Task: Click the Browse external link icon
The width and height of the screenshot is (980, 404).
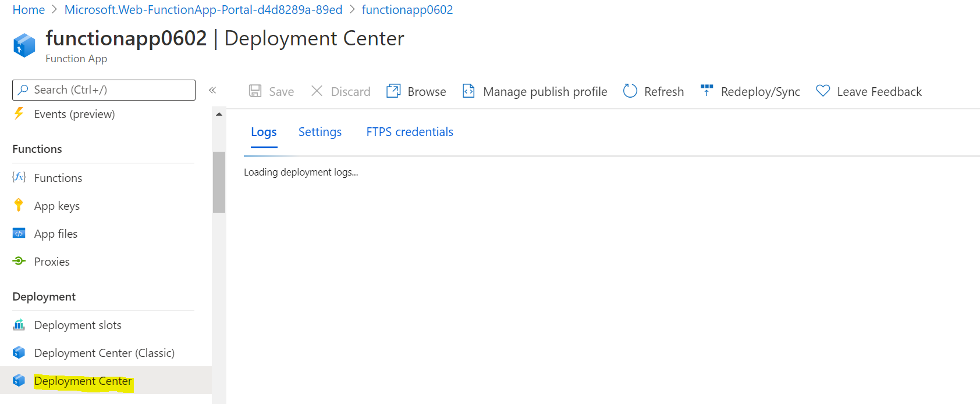Action: (393, 91)
